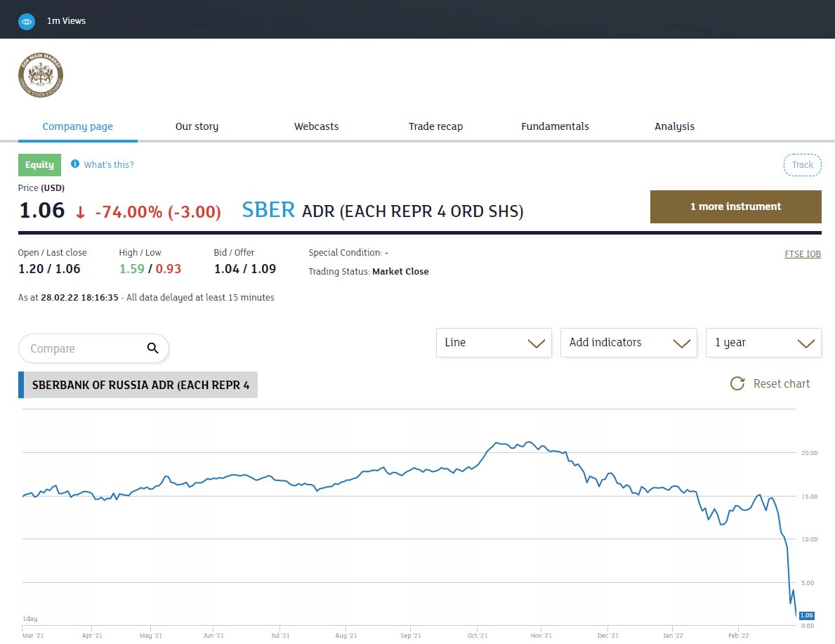
Task: Open the Add indicators dropdown
Action: 629,343
